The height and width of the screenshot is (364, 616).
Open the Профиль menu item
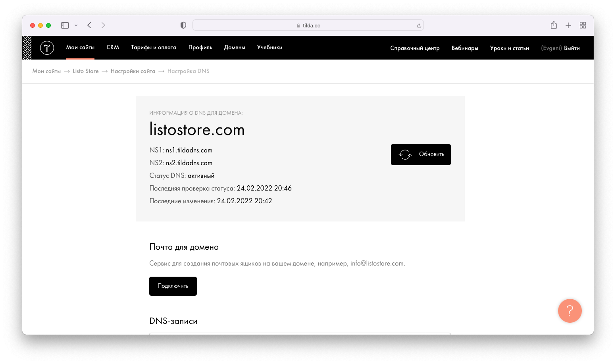coord(200,47)
